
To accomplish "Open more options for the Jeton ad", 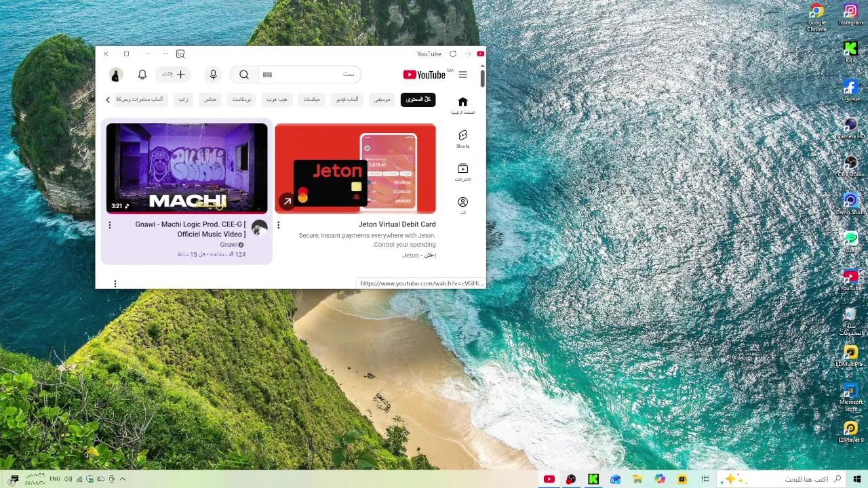I will click(x=278, y=225).
